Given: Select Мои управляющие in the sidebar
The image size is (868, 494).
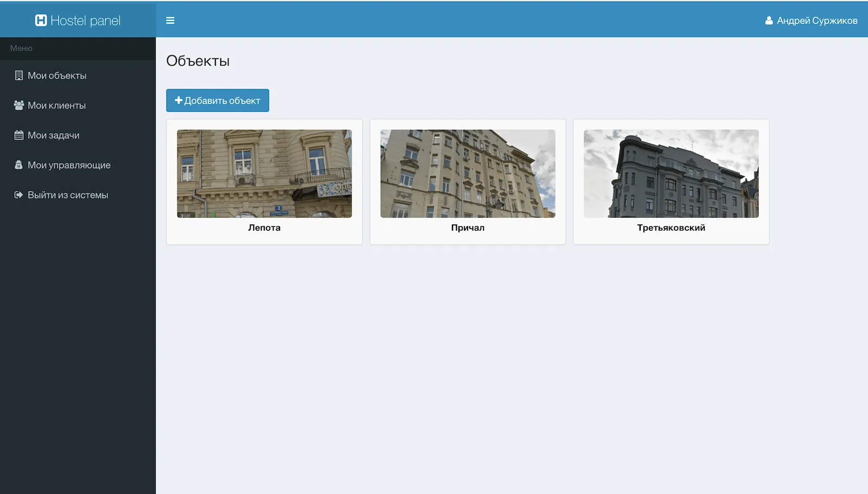Looking at the screenshot, I should 69,165.
